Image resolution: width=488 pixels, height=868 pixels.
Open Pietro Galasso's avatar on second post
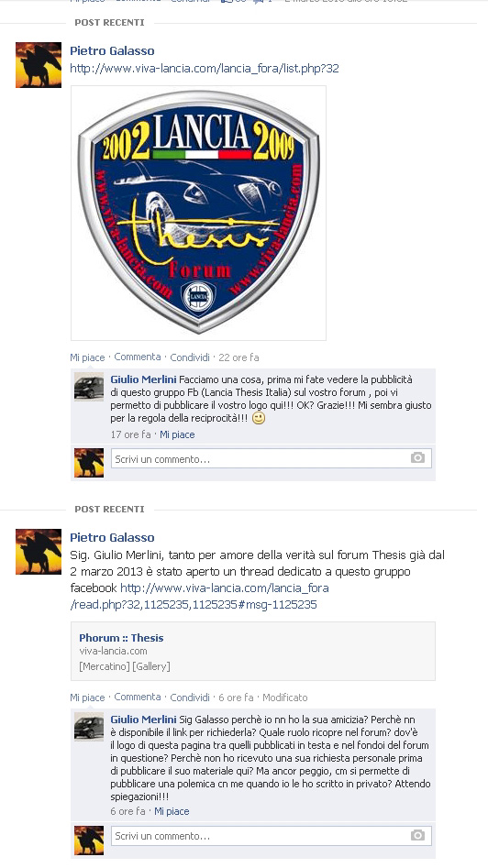pos(39,552)
